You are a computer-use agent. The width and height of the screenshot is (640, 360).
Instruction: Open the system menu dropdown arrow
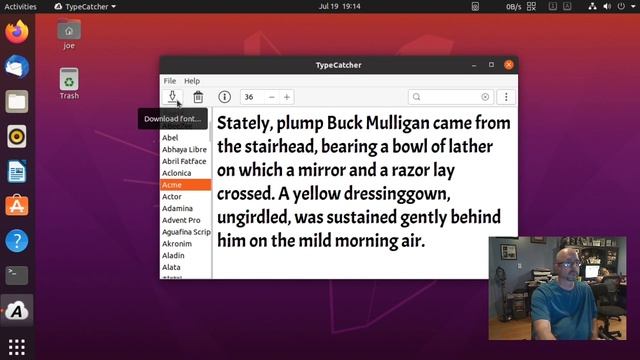[633, 7]
